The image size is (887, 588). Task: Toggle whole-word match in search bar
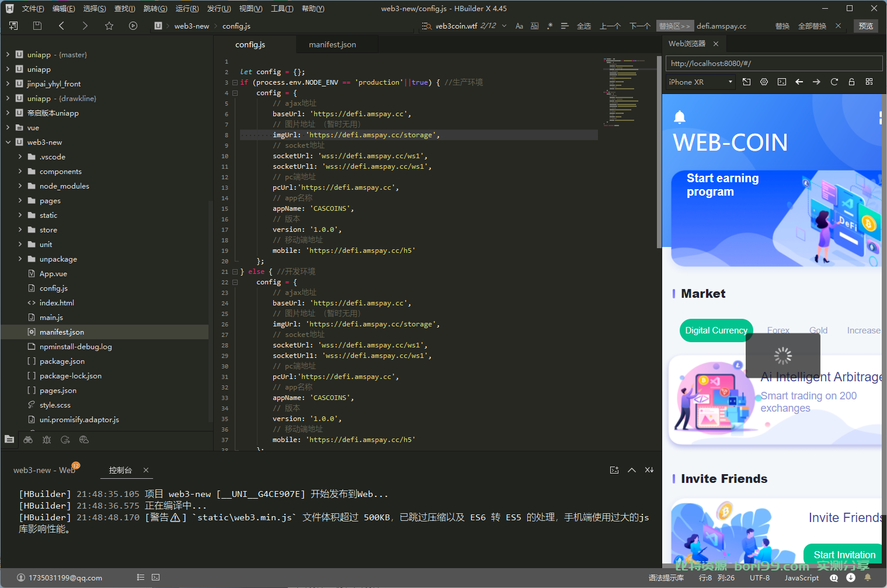534,26
